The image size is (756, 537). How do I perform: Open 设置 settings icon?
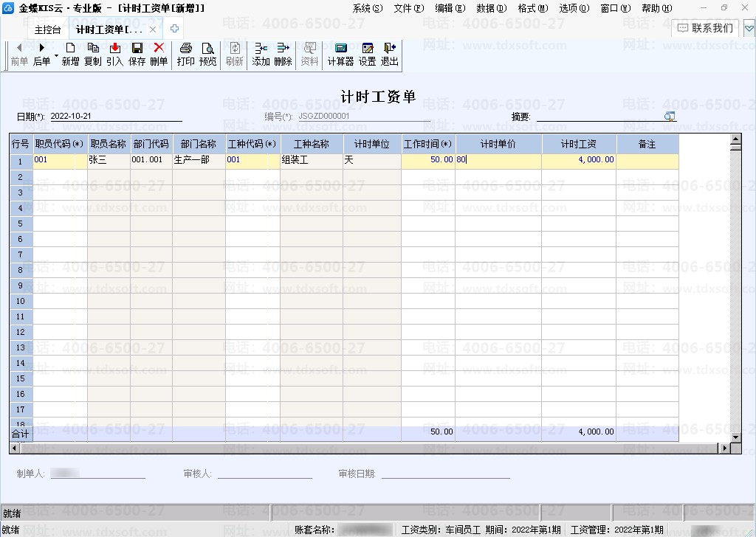pyautogui.click(x=368, y=55)
